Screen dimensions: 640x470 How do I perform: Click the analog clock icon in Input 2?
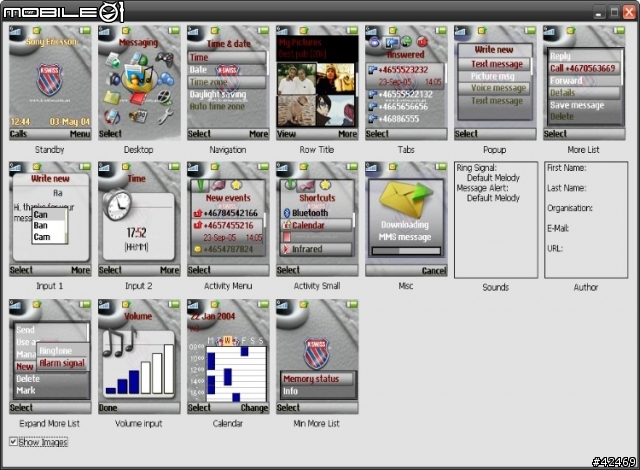click(118, 204)
